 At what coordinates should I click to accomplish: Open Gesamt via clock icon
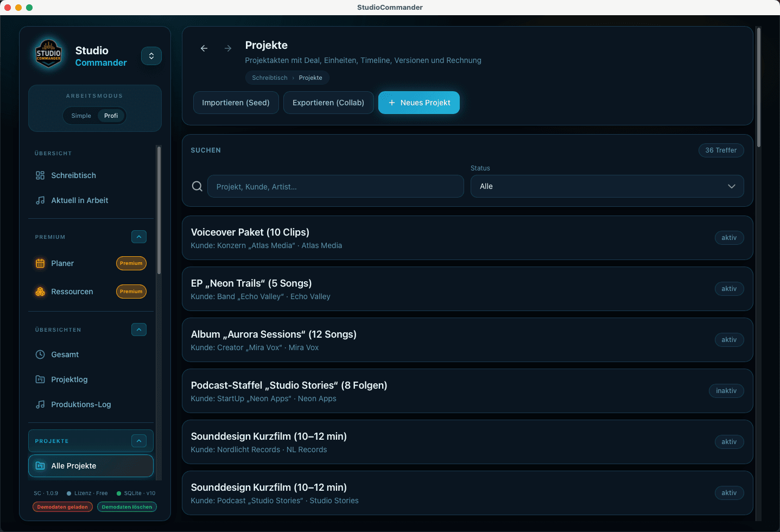40,354
